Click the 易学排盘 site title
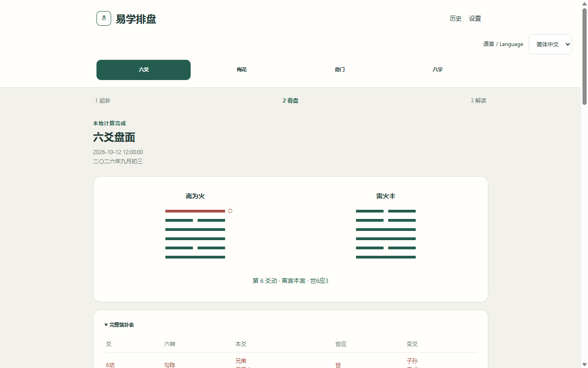This screenshot has height=368, width=588. [x=136, y=19]
